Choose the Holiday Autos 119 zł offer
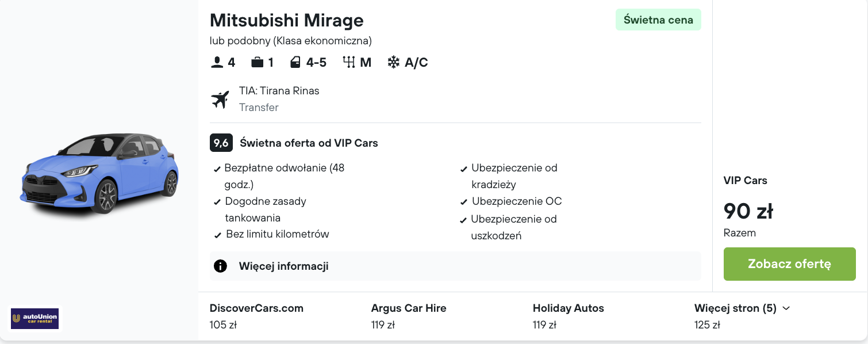The height and width of the screenshot is (344, 868). [568, 316]
